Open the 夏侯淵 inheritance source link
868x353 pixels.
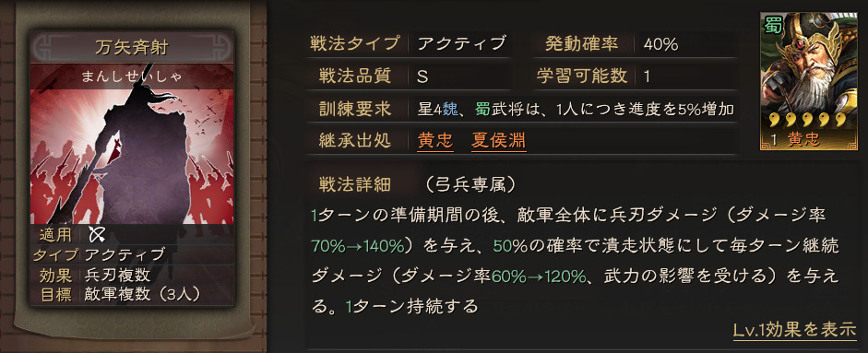[x=499, y=140]
